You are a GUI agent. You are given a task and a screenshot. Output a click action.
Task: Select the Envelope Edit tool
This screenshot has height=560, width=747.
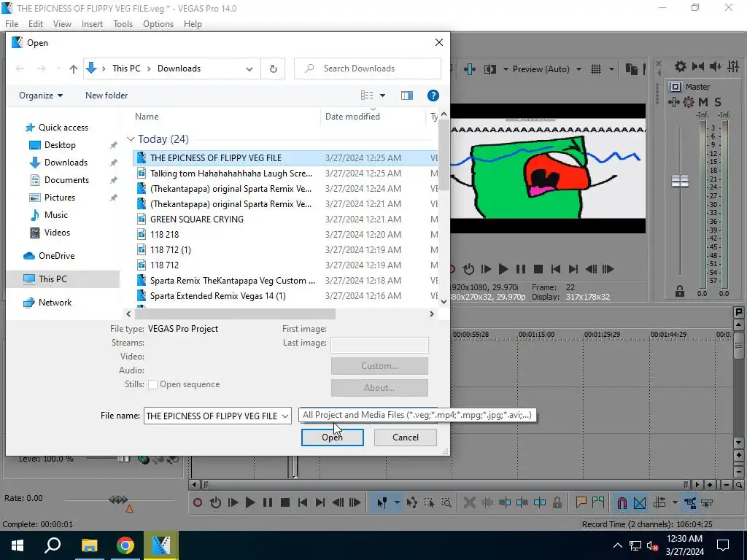(412, 502)
